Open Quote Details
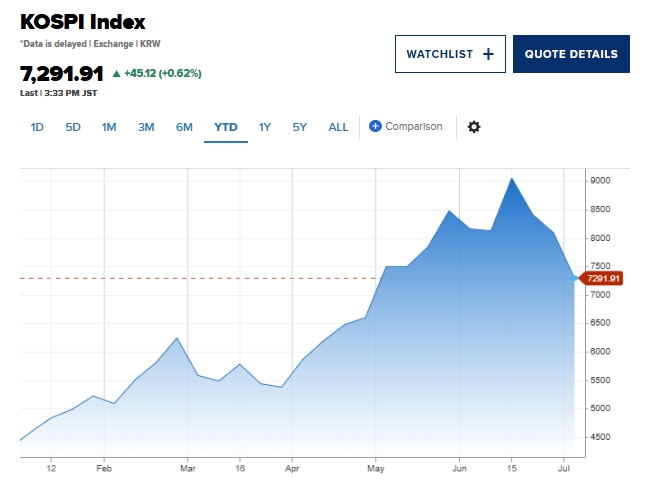This screenshot has height=497, width=645. (571, 54)
